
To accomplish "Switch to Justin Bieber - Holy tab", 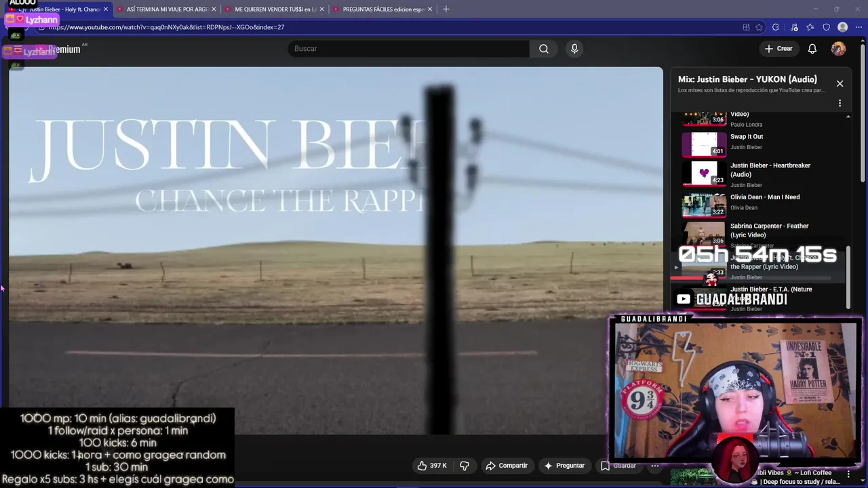I will [x=64, y=9].
